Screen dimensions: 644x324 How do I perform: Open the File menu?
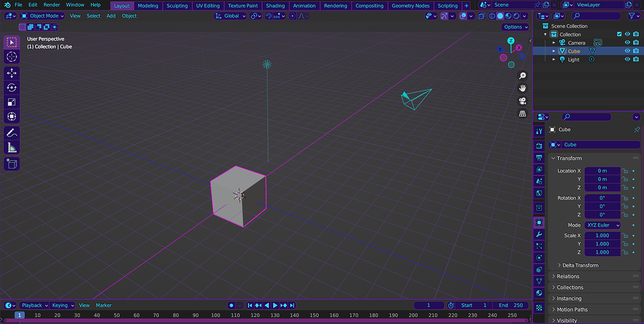point(18,5)
